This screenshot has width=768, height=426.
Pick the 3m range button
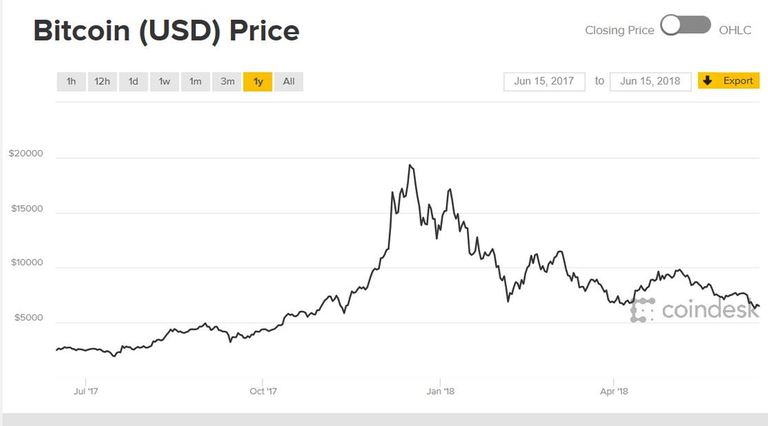click(x=227, y=81)
